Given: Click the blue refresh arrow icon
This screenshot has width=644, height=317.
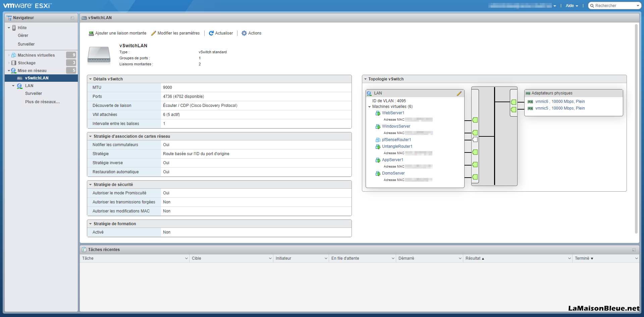Looking at the screenshot, I should (x=211, y=33).
